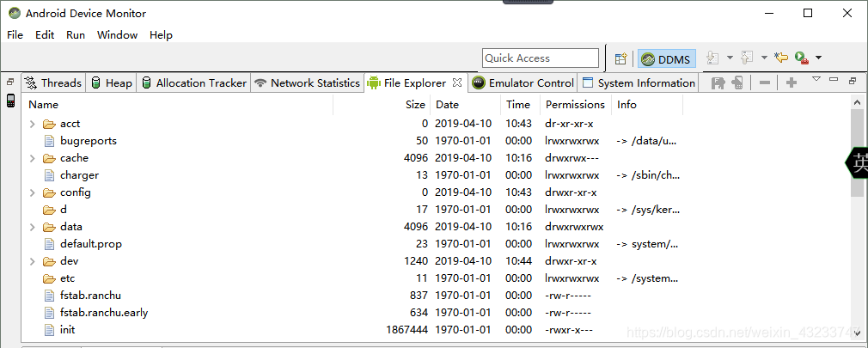Viewport: 868px width, 348px height.
Task: Click the Info column header
Action: point(647,105)
